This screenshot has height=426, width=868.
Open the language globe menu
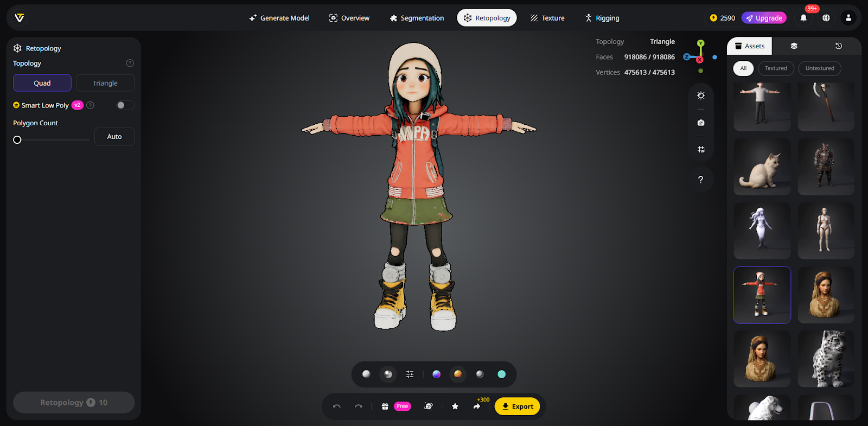click(826, 18)
